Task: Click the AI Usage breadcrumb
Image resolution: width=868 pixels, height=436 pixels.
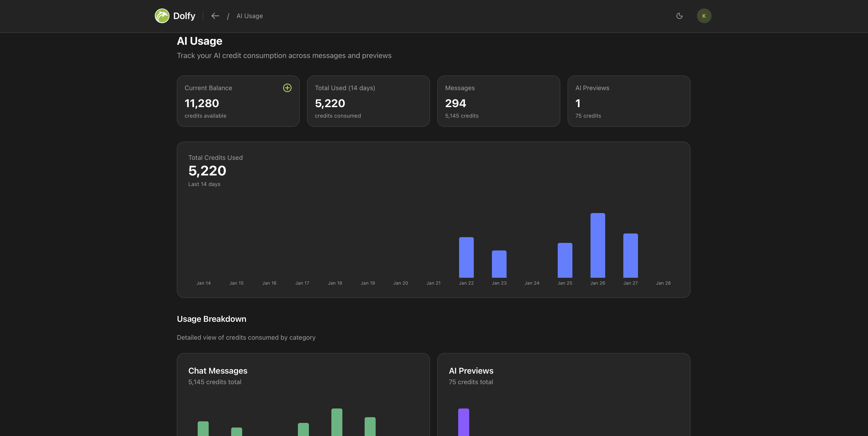Action: [x=249, y=16]
